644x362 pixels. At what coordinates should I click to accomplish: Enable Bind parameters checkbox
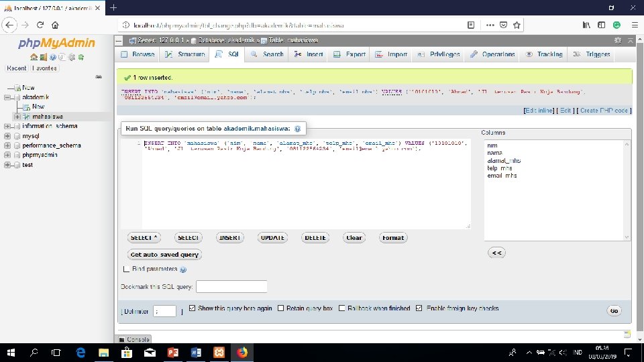pos(126,269)
